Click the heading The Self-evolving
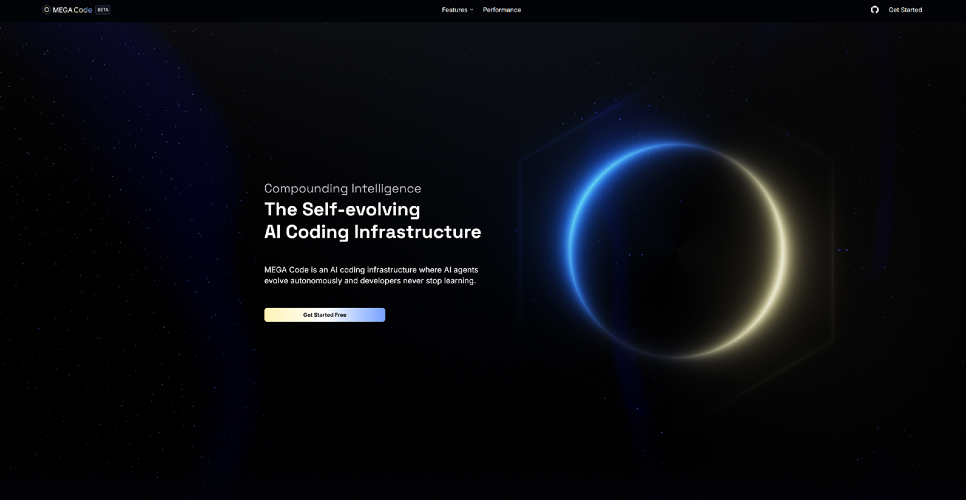 coord(342,209)
